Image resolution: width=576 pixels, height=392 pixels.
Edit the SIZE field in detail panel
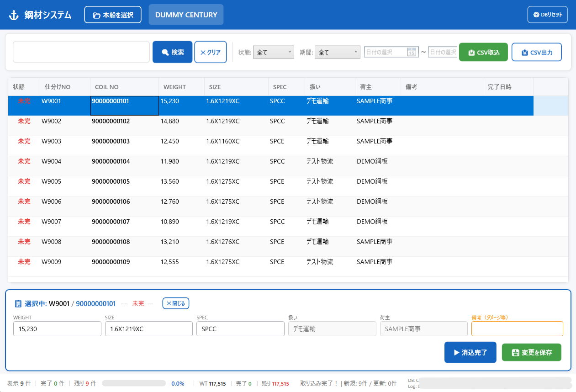(x=149, y=328)
